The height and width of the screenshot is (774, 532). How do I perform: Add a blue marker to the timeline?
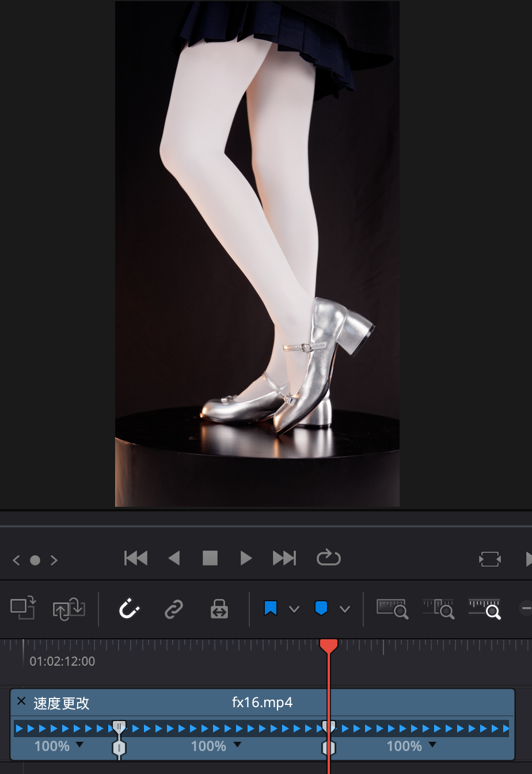click(x=321, y=609)
